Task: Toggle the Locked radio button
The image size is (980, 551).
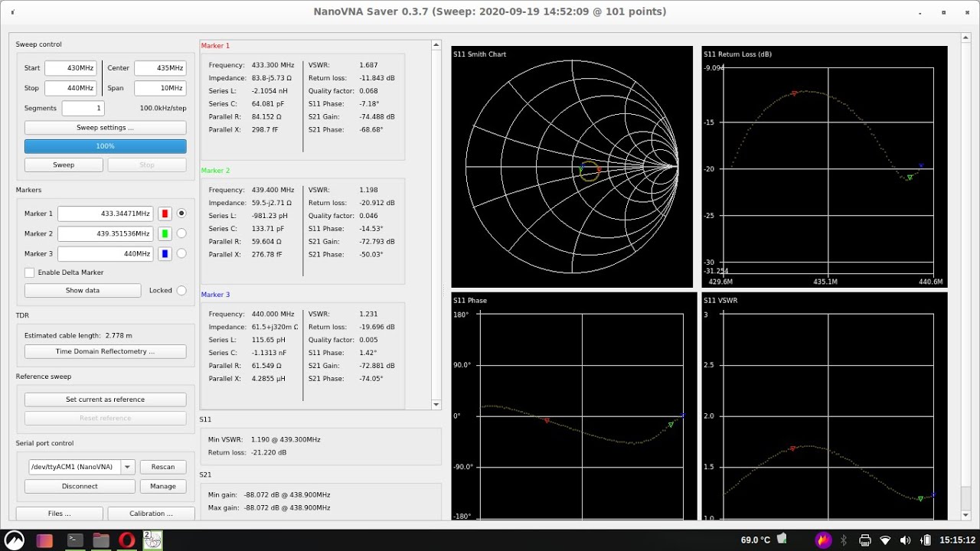Action: (181, 290)
